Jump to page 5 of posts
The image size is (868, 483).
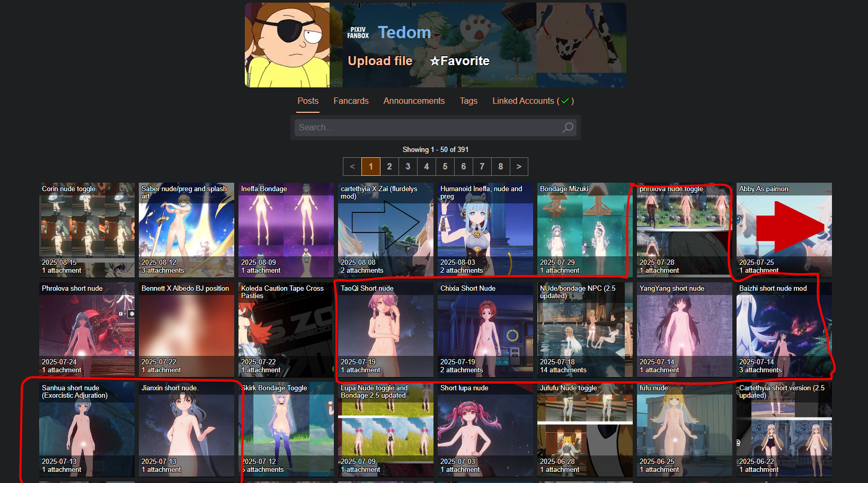pos(445,167)
